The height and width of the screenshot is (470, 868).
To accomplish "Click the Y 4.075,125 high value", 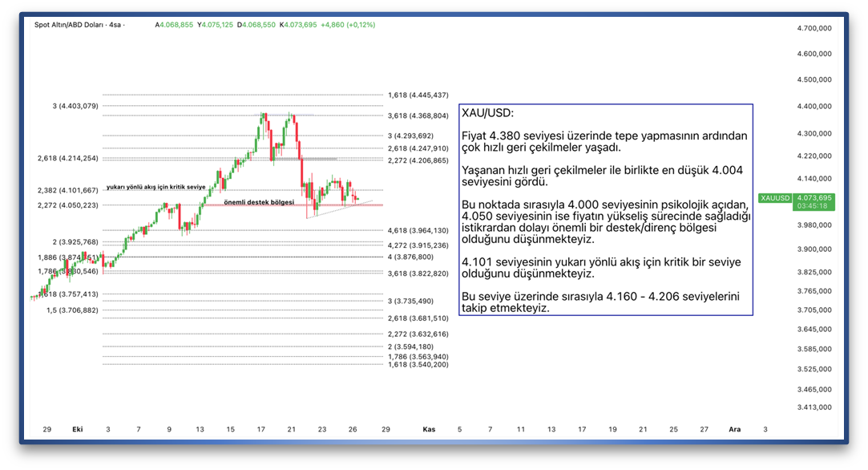I will point(214,25).
